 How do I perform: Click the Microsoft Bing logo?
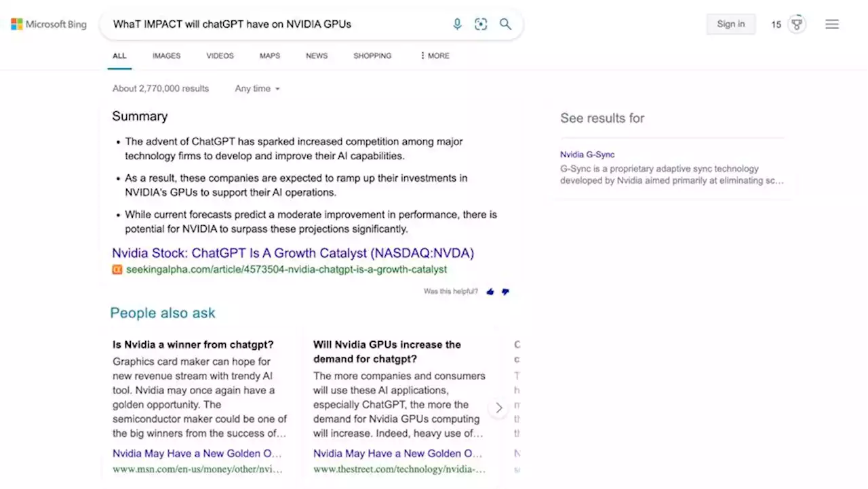point(49,24)
